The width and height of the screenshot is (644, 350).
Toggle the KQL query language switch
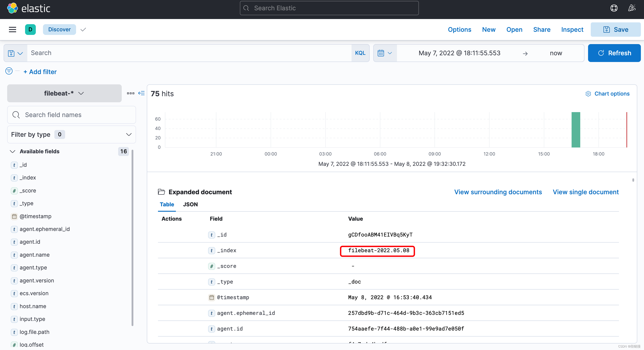tap(360, 53)
